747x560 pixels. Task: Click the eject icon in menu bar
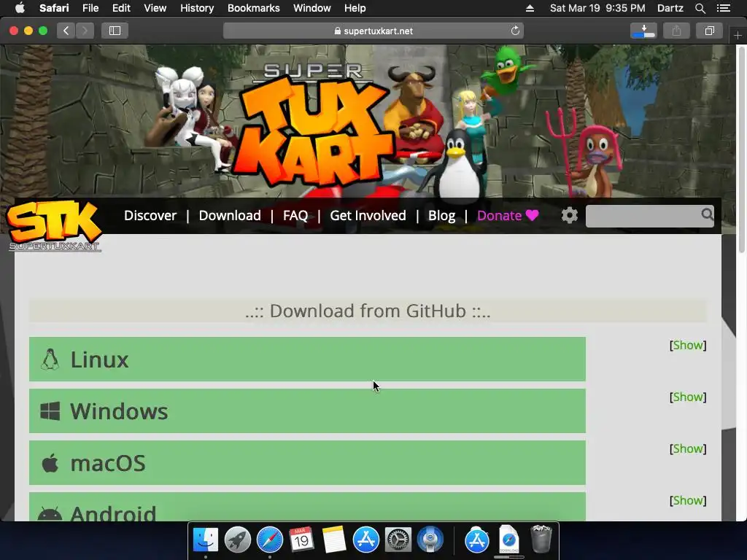click(530, 8)
